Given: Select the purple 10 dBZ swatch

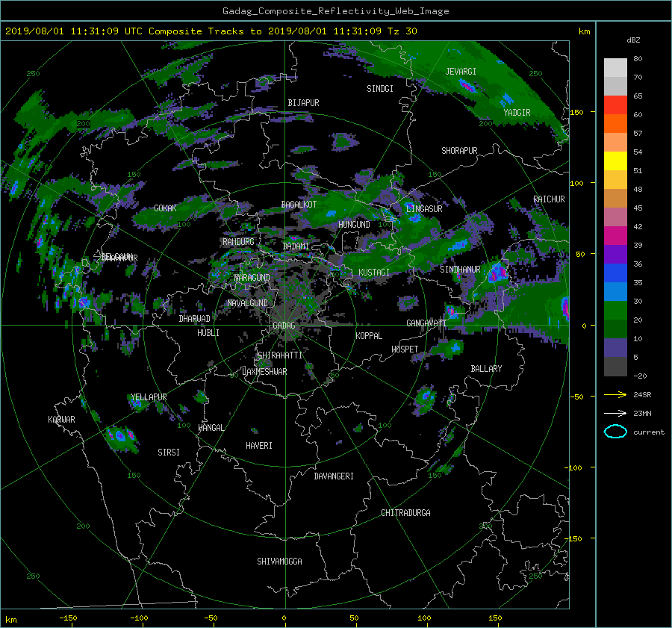Looking at the screenshot, I should pyautogui.click(x=615, y=347).
